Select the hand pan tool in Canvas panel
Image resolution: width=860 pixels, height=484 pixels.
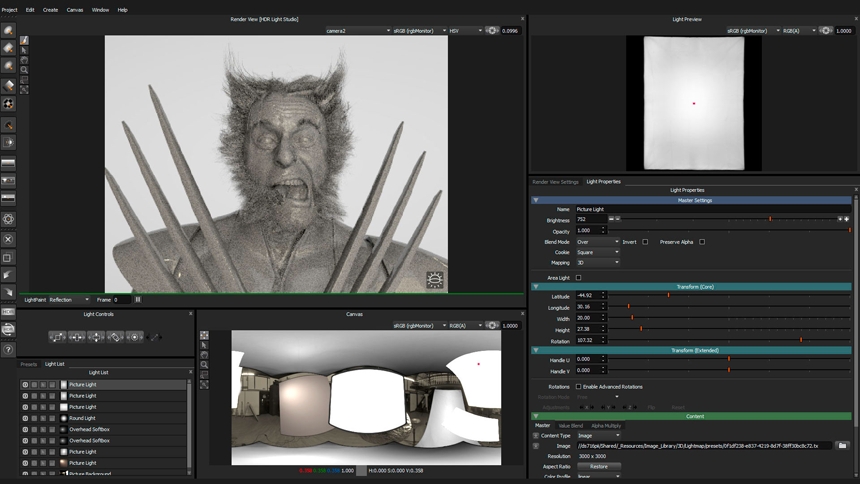click(x=204, y=355)
